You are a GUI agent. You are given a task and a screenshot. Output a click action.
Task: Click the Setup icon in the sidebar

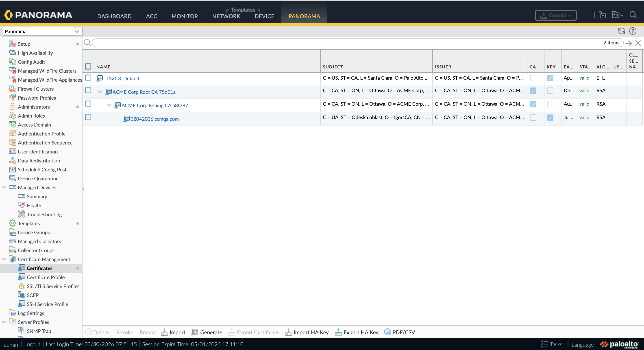[x=13, y=44]
